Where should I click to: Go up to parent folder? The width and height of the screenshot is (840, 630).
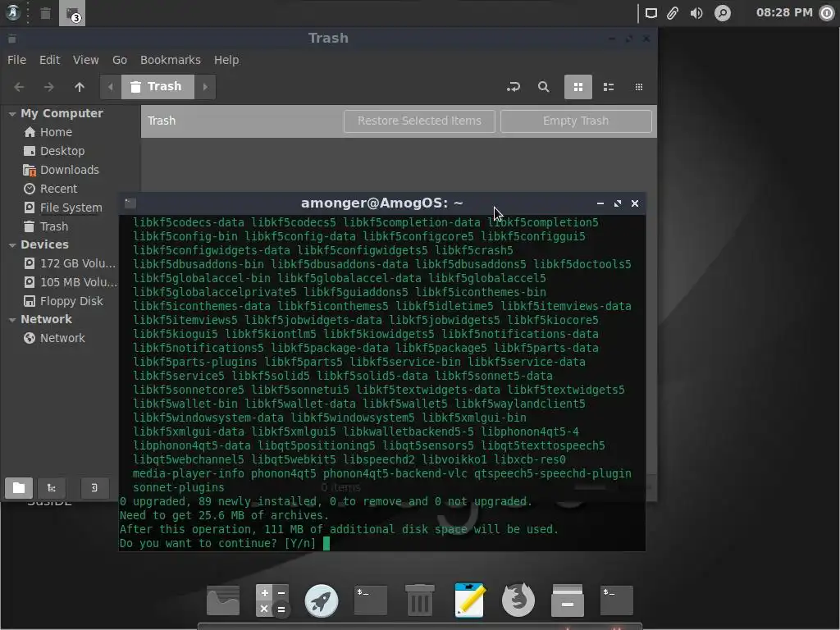pos(80,87)
